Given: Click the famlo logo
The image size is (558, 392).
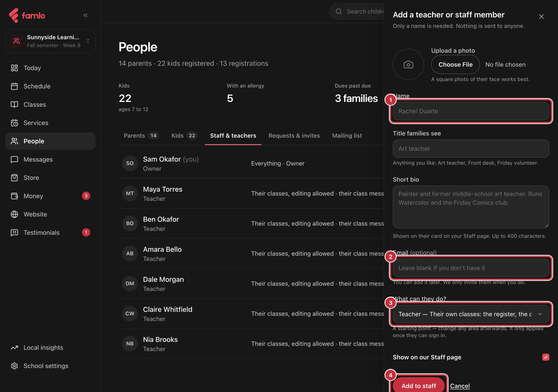Looking at the screenshot, I should tap(27, 15).
